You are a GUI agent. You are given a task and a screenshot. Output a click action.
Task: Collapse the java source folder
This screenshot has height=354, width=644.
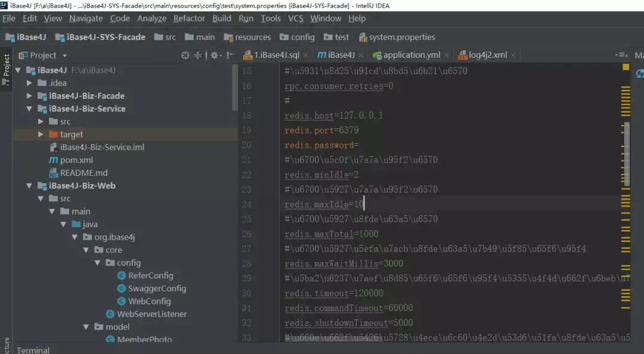pyautogui.click(x=63, y=224)
